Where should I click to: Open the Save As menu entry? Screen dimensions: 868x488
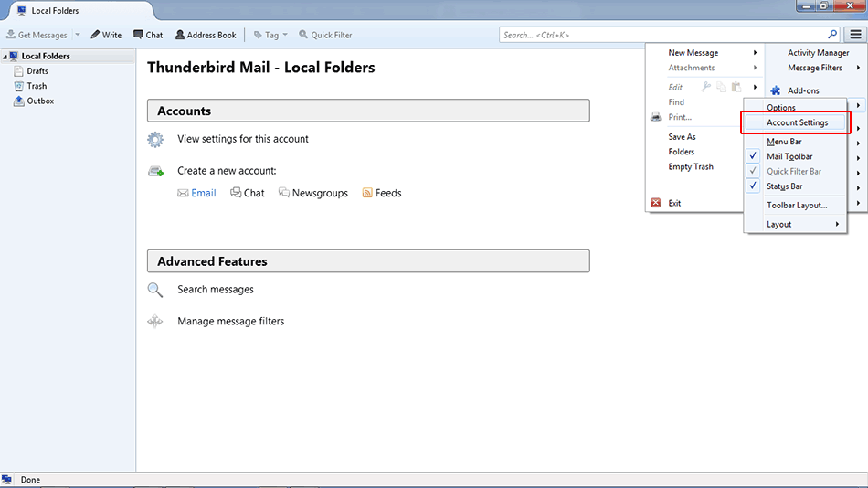(682, 137)
